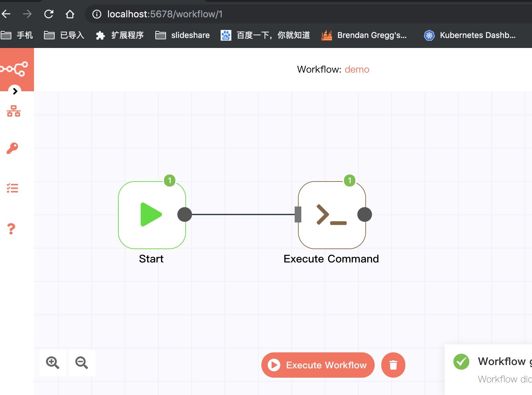532x395 pixels.
Task: Zoom in on the workflow canvas
Action: pos(53,363)
